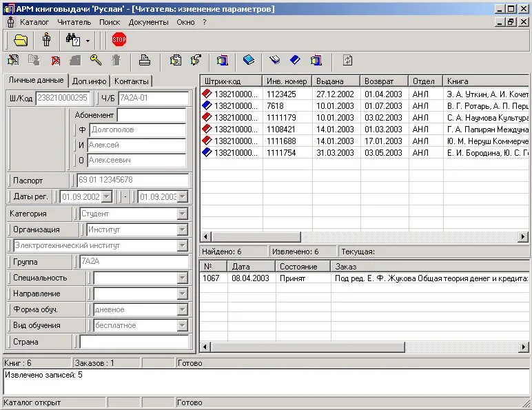
Task: Click the Состояние column header in orders table
Action: point(303,267)
